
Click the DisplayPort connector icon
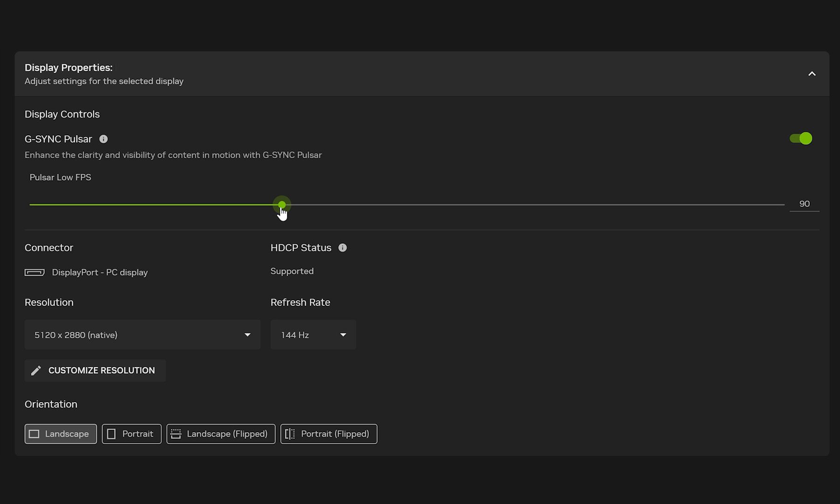pos(35,273)
